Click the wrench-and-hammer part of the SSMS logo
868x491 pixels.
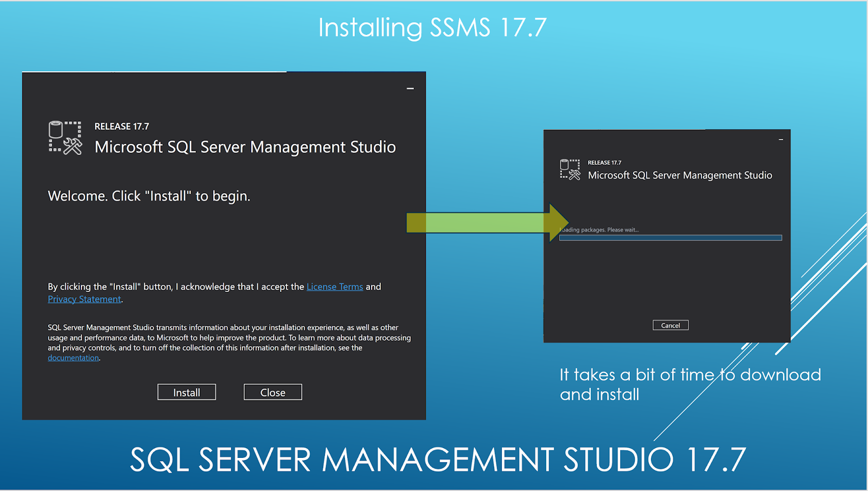click(73, 146)
